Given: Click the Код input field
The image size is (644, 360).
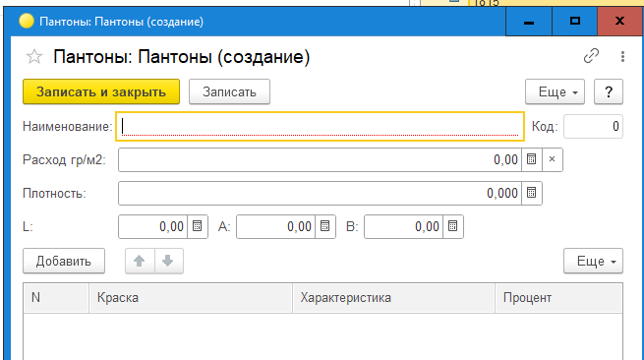Looking at the screenshot, I should [x=593, y=126].
